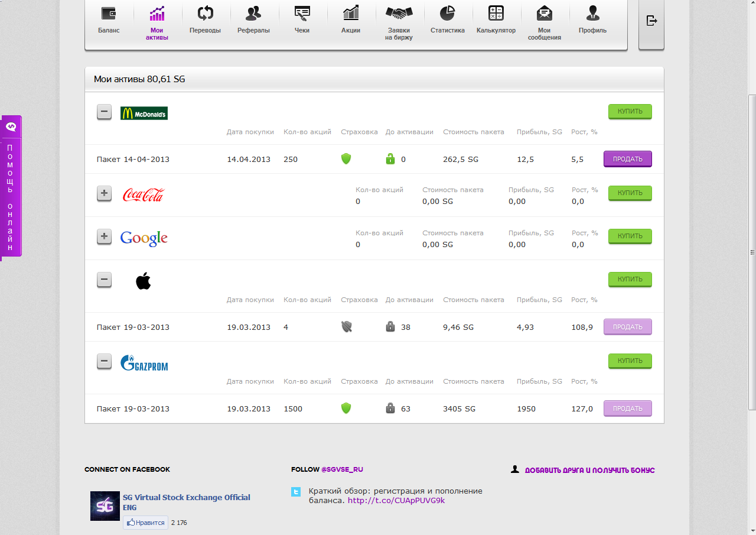Screen dimensions: 756x535
Task: Expand the Coca-Cola asset section
Action: (x=104, y=193)
